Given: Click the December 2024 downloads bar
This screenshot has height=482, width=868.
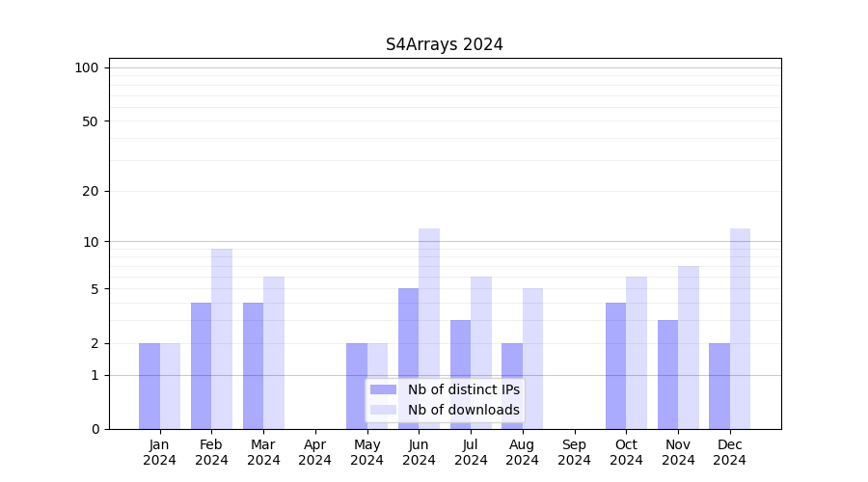Looking at the screenshot, I should pyautogui.click(x=741, y=328).
